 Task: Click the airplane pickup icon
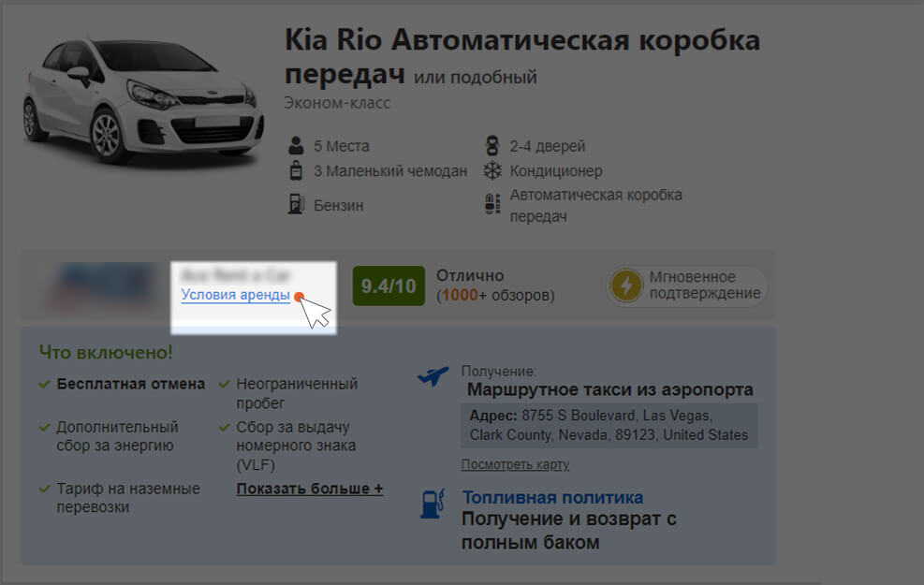[x=433, y=375]
